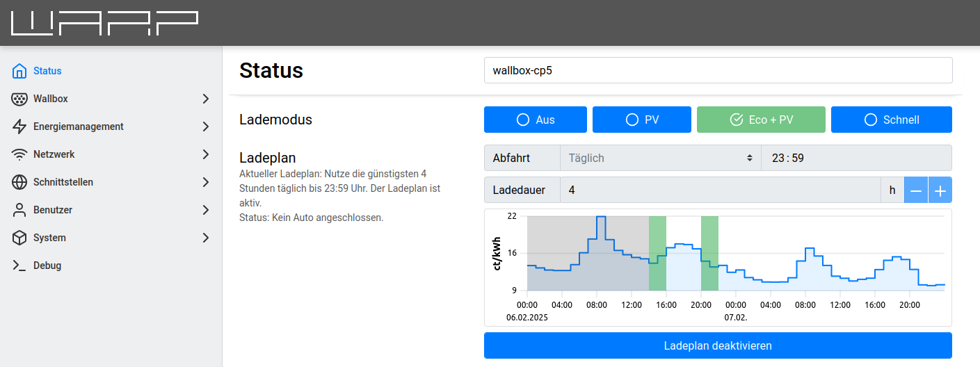Click the wallbox-cp5 name field
The width and height of the screenshot is (980, 367).
point(718,70)
